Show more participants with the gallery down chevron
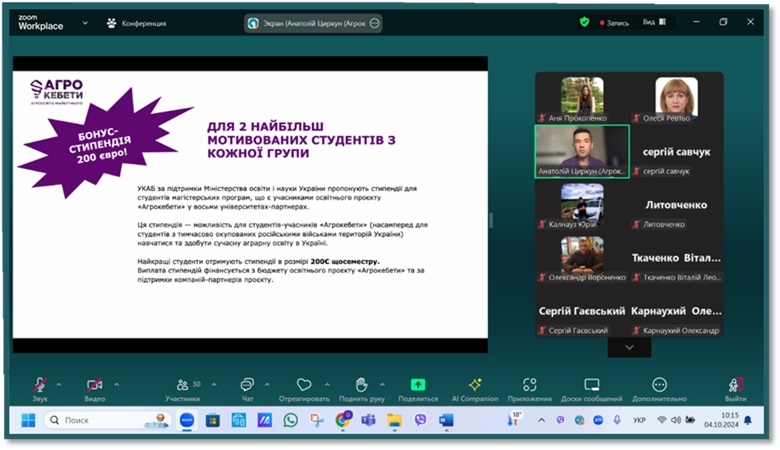Viewport: 780px width, 450px height. (629, 348)
